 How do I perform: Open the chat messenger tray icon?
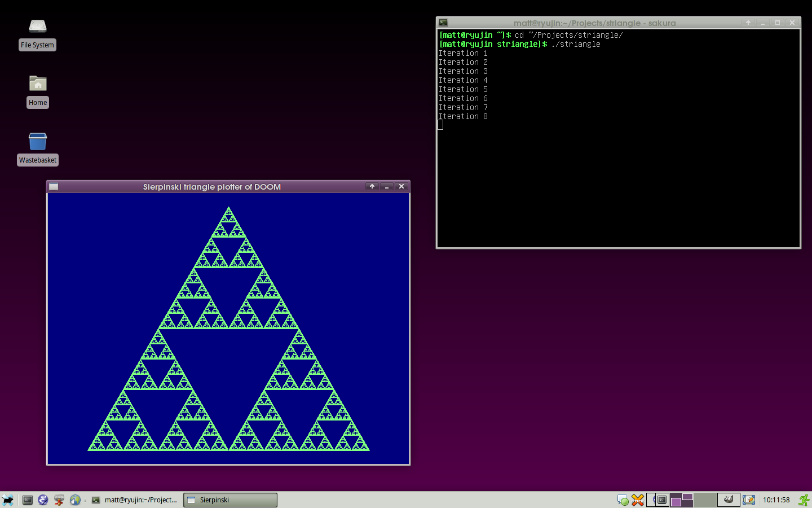coord(622,500)
